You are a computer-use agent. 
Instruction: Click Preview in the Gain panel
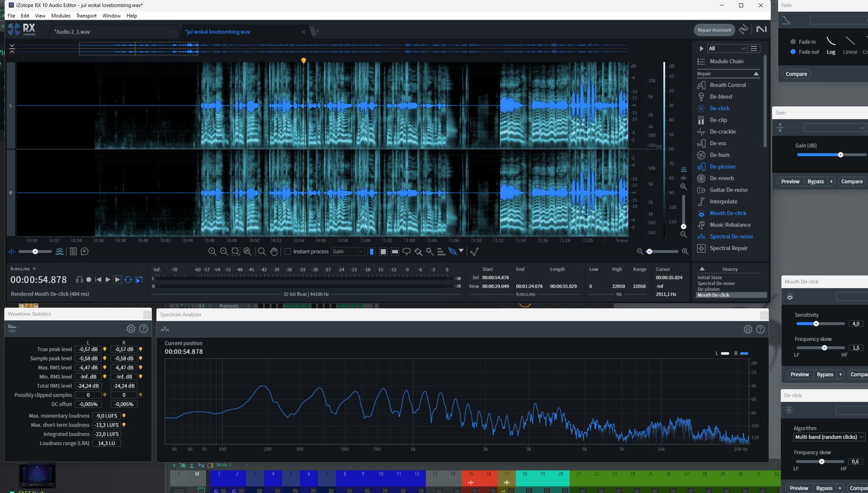point(790,182)
